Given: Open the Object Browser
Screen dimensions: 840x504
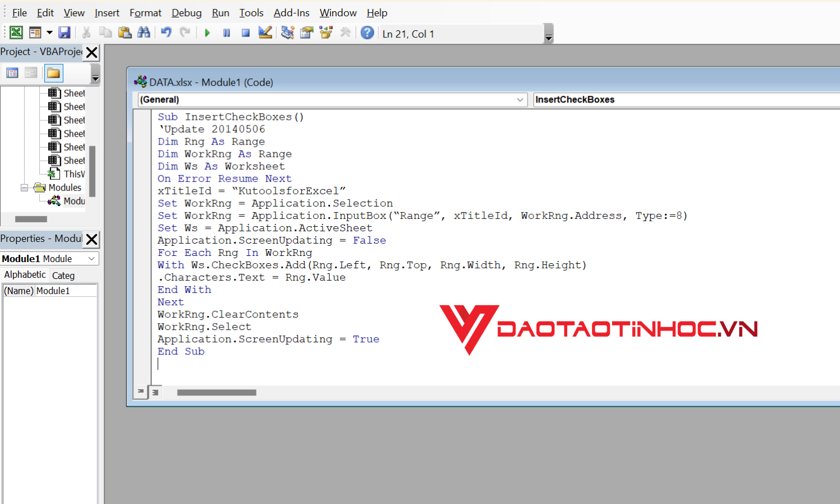Looking at the screenshot, I should click(x=326, y=32).
